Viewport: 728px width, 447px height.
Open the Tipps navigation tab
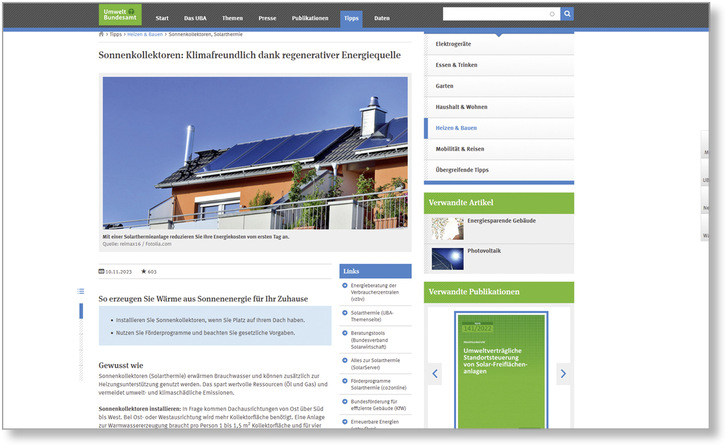[351, 18]
